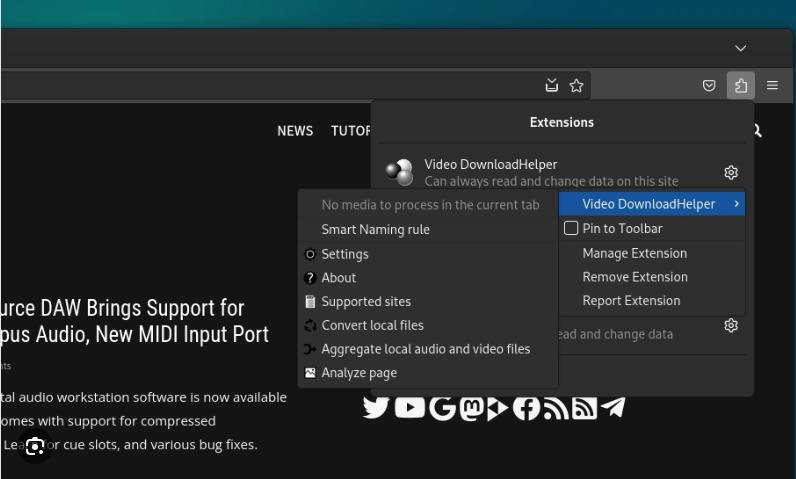Click the Aggregate merge icon in submenu
Image resolution: width=796 pixels, height=479 pixels.
pos(310,349)
